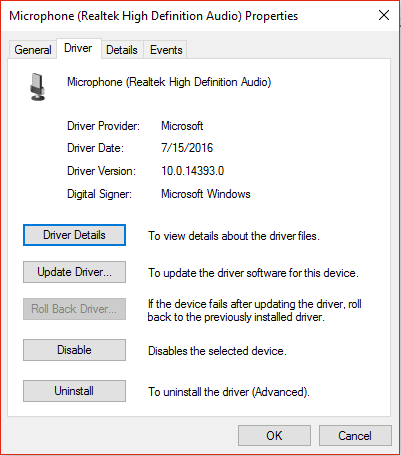Viewport: 401px width, 456px height.
Task: Click the driver version 10.0.14393.0
Action: coord(193,171)
